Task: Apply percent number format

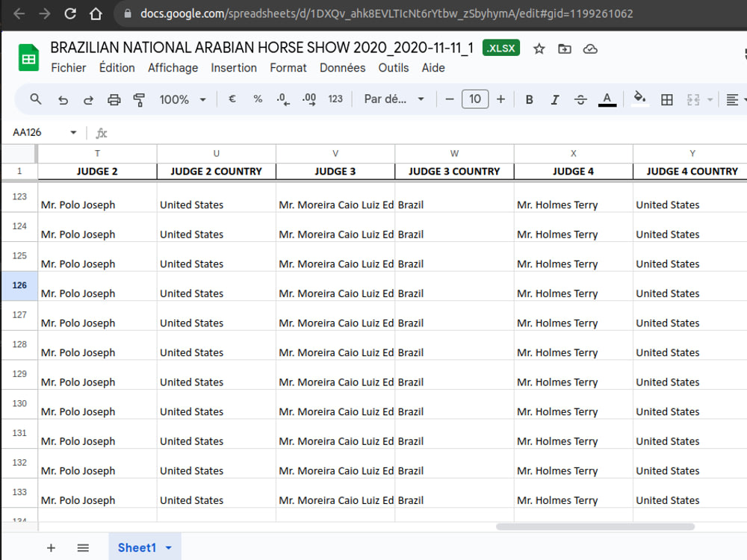Action: click(x=258, y=99)
